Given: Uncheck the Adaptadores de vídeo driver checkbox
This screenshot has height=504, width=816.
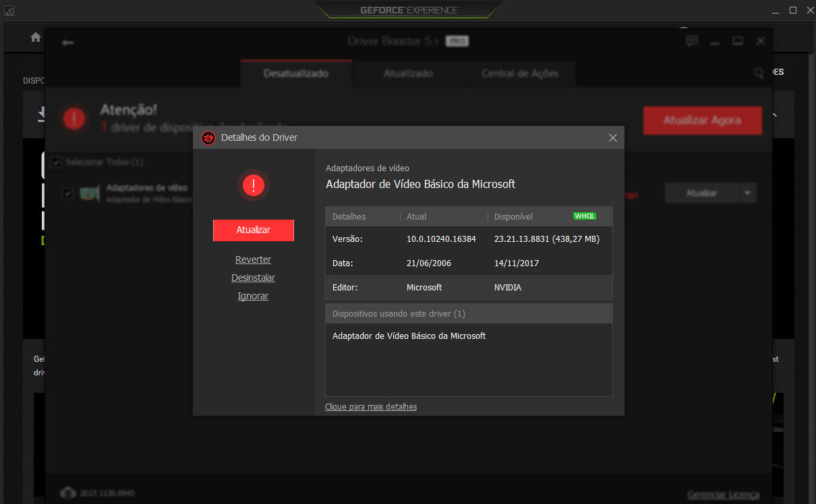Looking at the screenshot, I should (x=67, y=193).
